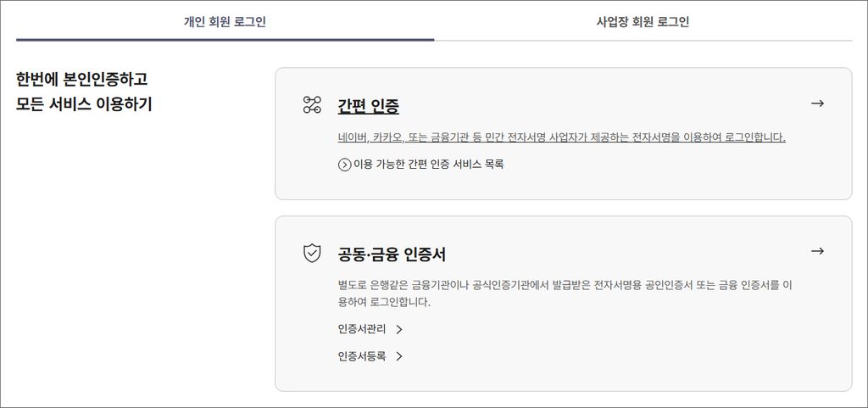Select the 공동·금융 인증서 heading
Screen dimensions: 868x408
[392, 254]
